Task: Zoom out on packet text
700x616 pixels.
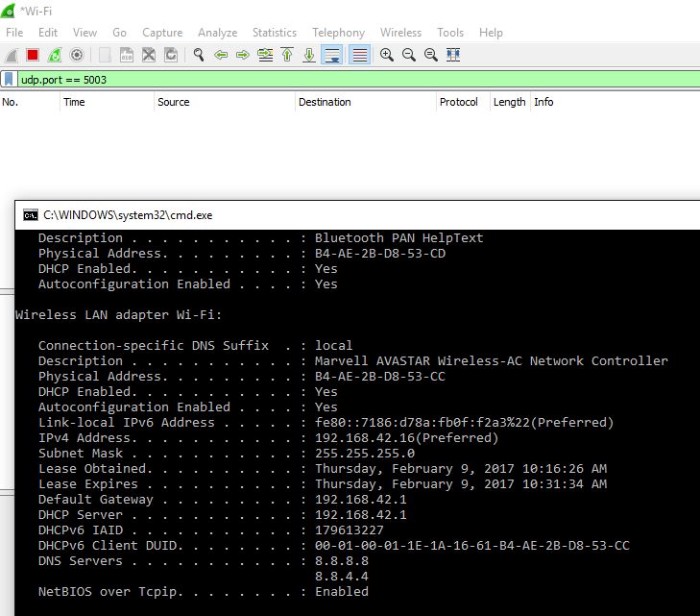Action: coord(408,55)
